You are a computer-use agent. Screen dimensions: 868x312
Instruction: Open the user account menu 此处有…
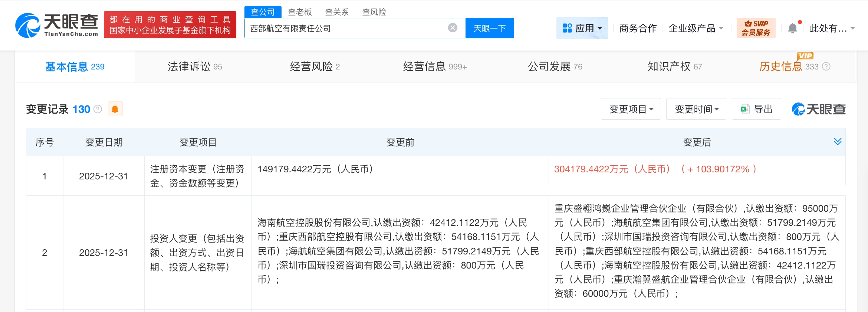click(x=832, y=28)
